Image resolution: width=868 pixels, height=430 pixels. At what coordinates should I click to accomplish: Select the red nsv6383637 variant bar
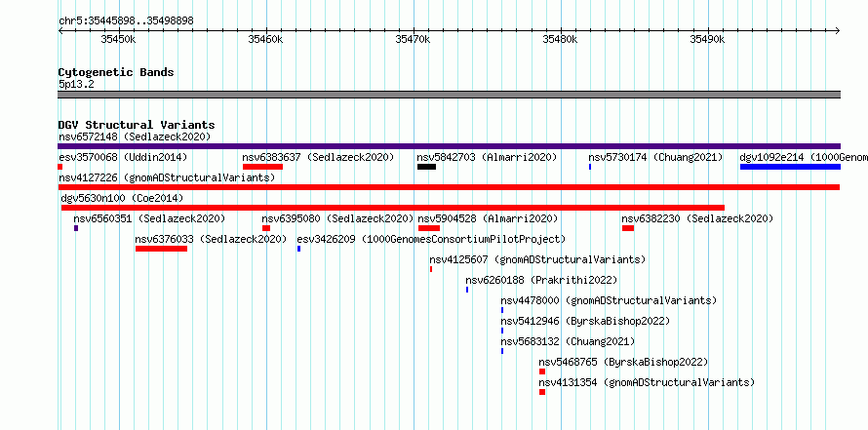click(263, 167)
